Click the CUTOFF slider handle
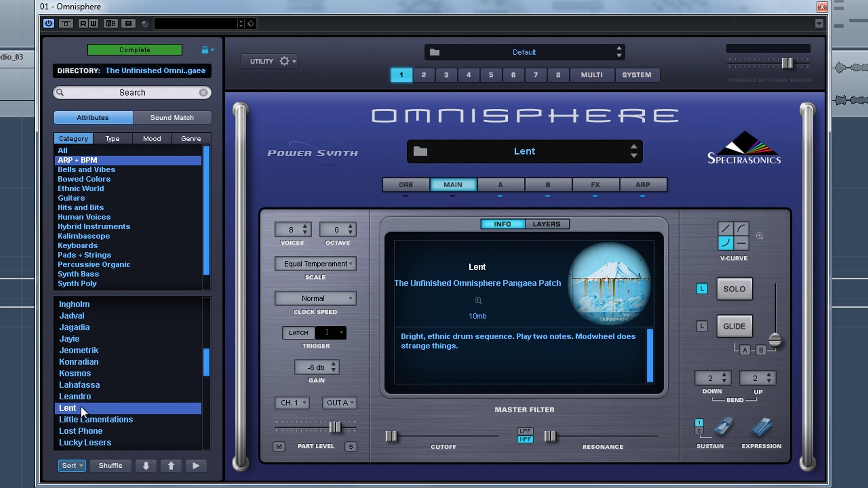Viewport: 868px width, 488px height. click(392, 436)
